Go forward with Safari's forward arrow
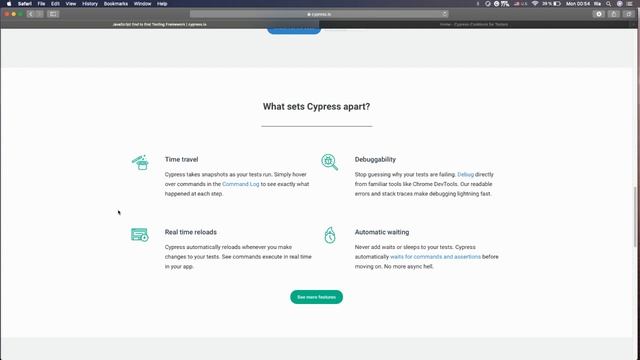This screenshot has width=640, height=360. [40, 14]
